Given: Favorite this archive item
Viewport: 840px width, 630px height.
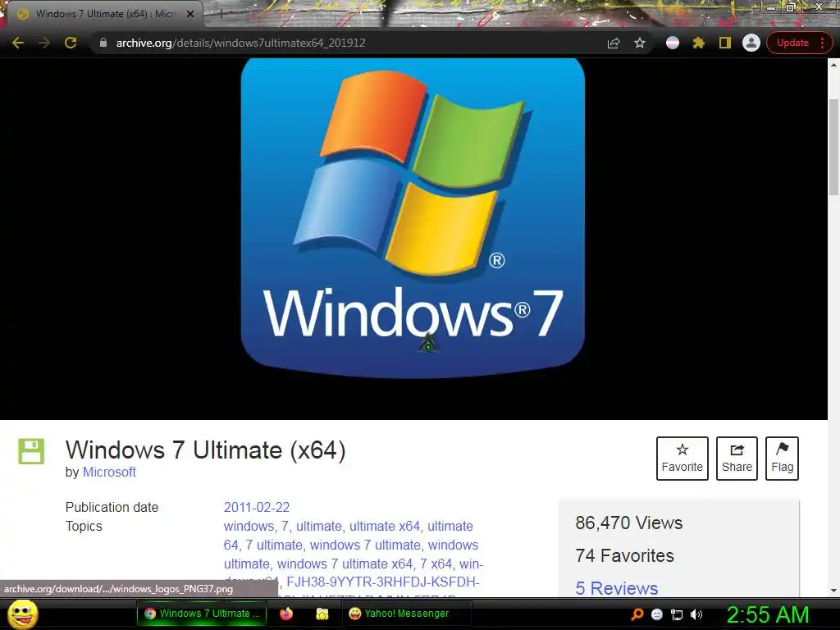Looking at the screenshot, I should pyautogui.click(x=682, y=458).
